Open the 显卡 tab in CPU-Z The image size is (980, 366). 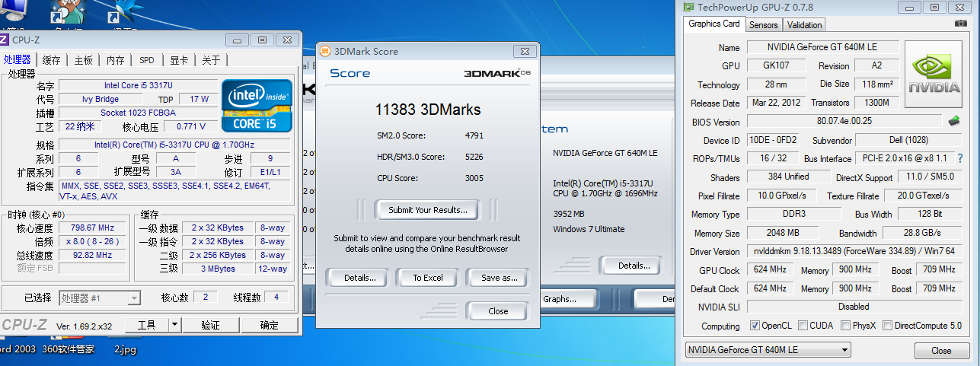point(179,60)
